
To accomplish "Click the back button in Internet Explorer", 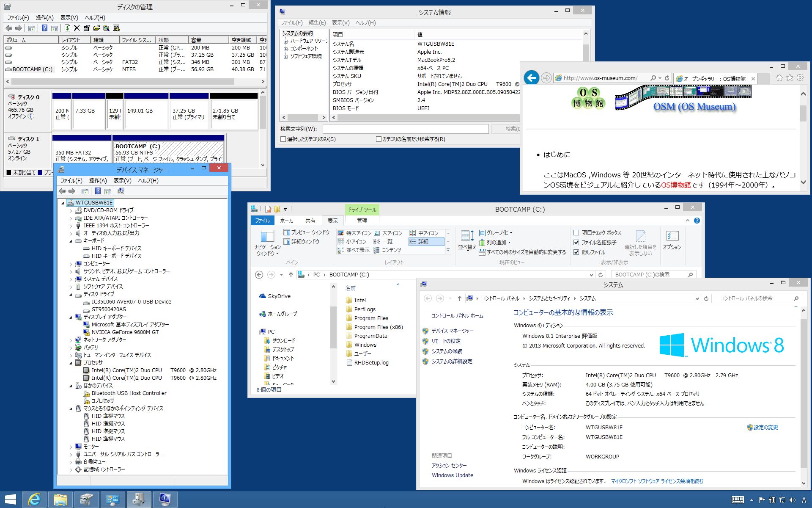I will [531, 78].
